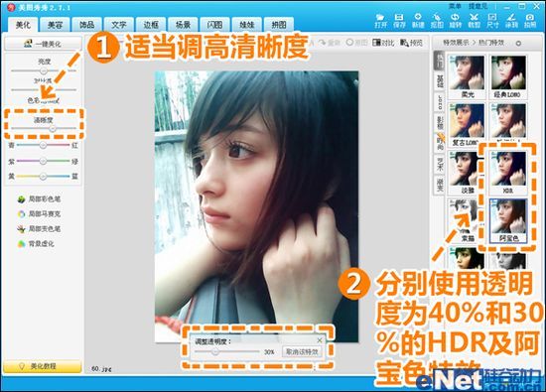Switch to the 美容 tab

pos(55,25)
